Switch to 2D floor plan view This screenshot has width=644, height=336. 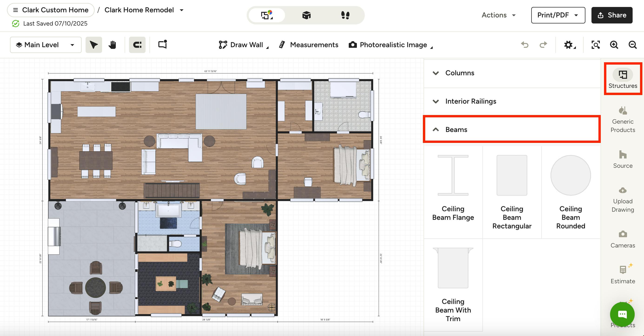pos(267,15)
